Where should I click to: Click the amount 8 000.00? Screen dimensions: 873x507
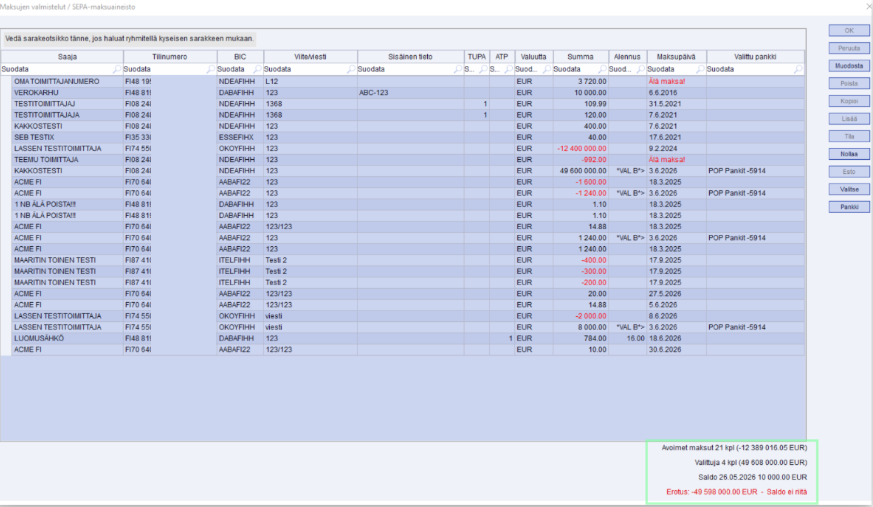point(592,327)
